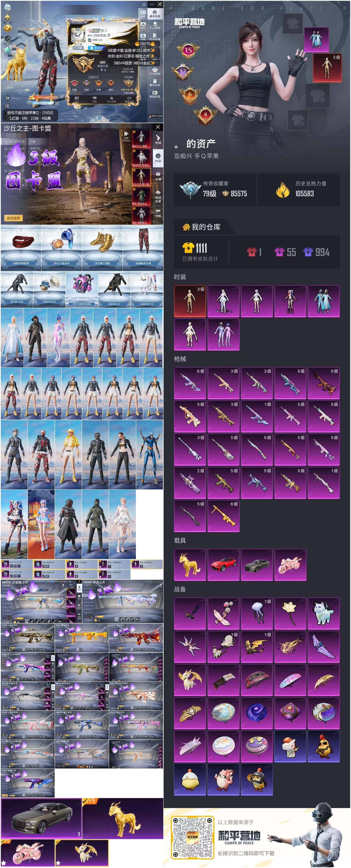Screen dimensions: 351x868
Task: Open the 车辆 category tab
Action: (158, 176)
